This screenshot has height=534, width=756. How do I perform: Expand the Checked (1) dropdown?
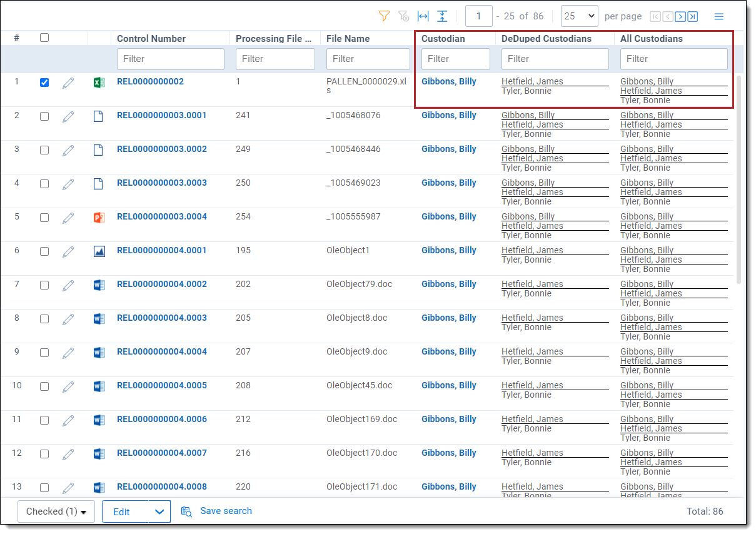pos(56,511)
